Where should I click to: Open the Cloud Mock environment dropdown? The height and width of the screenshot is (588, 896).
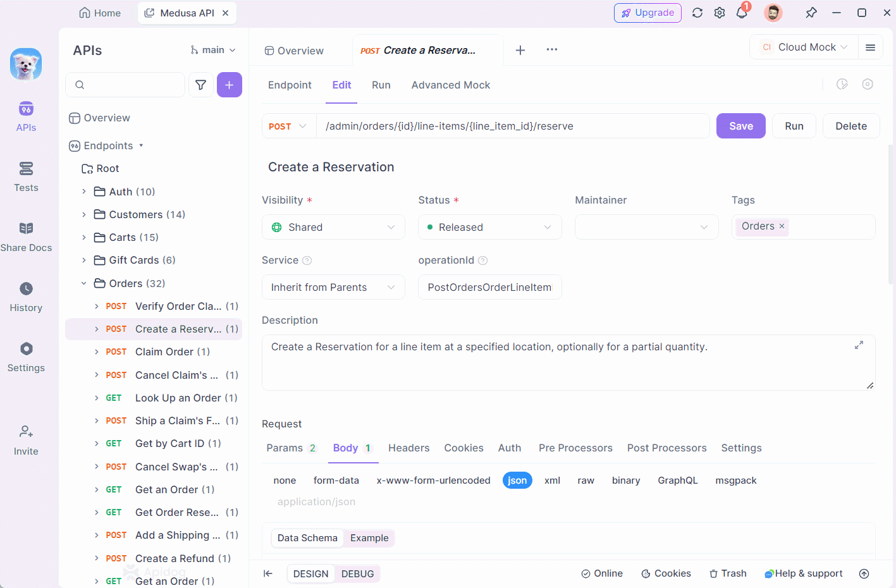[x=804, y=47]
